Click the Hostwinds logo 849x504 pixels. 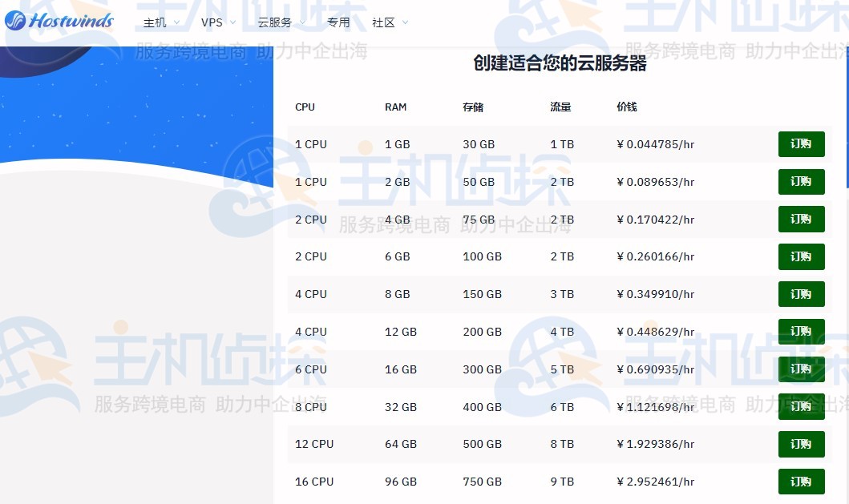click(59, 22)
